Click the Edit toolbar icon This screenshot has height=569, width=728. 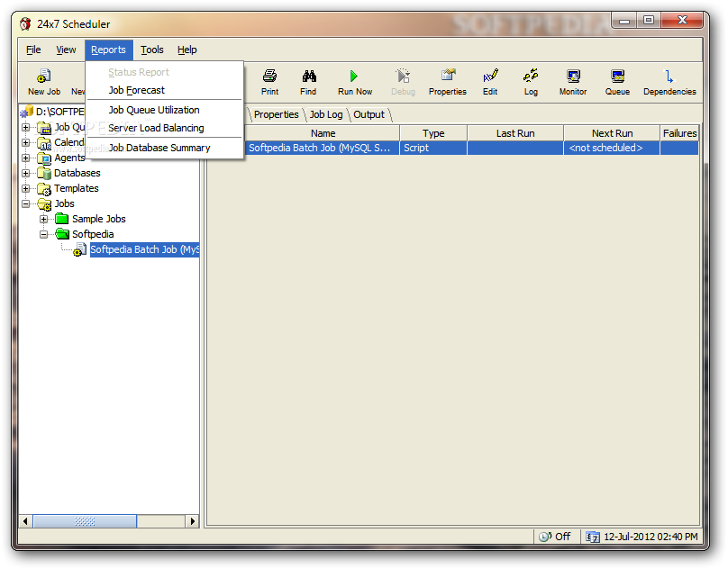click(490, 76)
